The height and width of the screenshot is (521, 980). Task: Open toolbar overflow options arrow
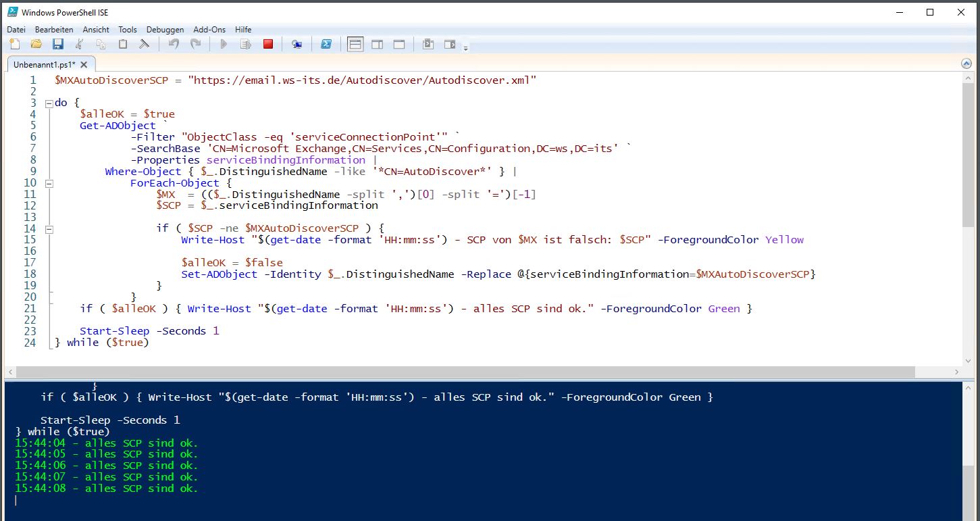465,48
